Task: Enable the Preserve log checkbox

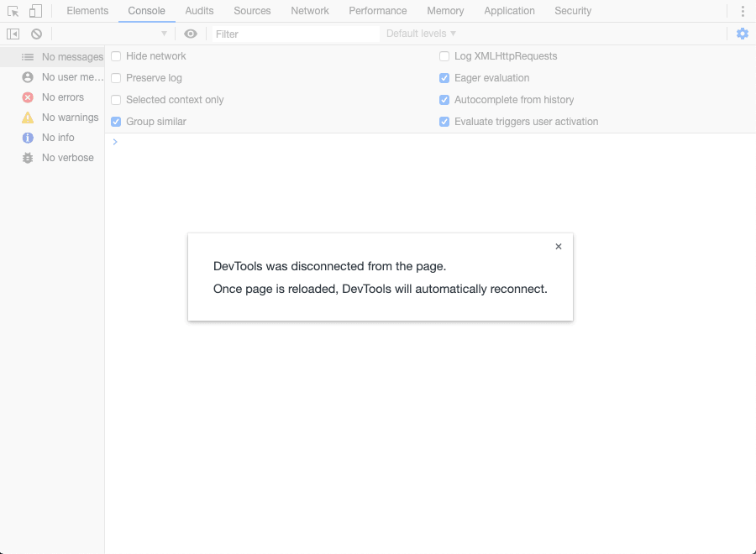Action: point(117,78)
